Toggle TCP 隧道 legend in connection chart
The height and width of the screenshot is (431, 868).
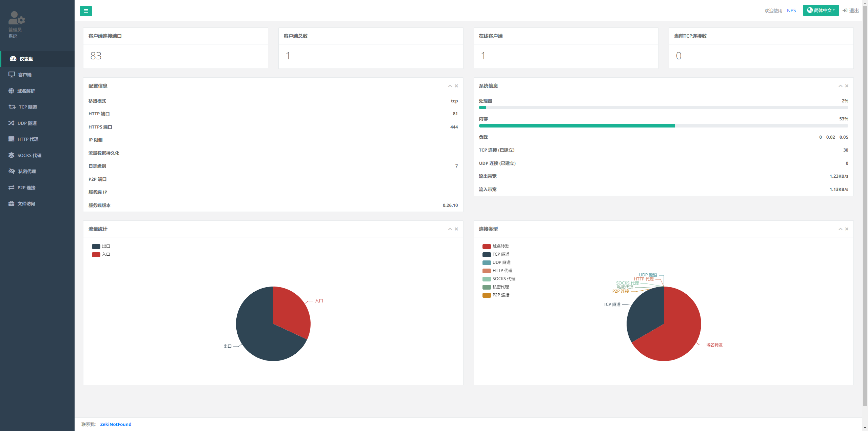coord(496,254)
